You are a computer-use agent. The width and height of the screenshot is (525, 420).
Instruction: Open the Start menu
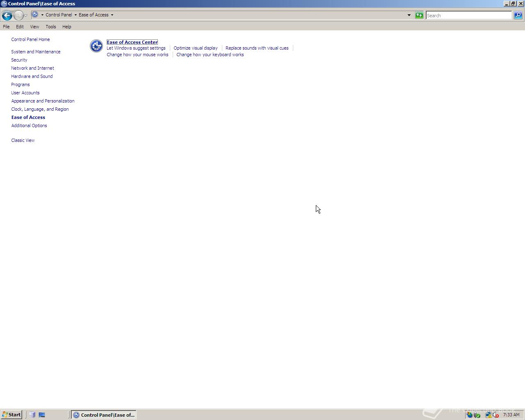11,415
